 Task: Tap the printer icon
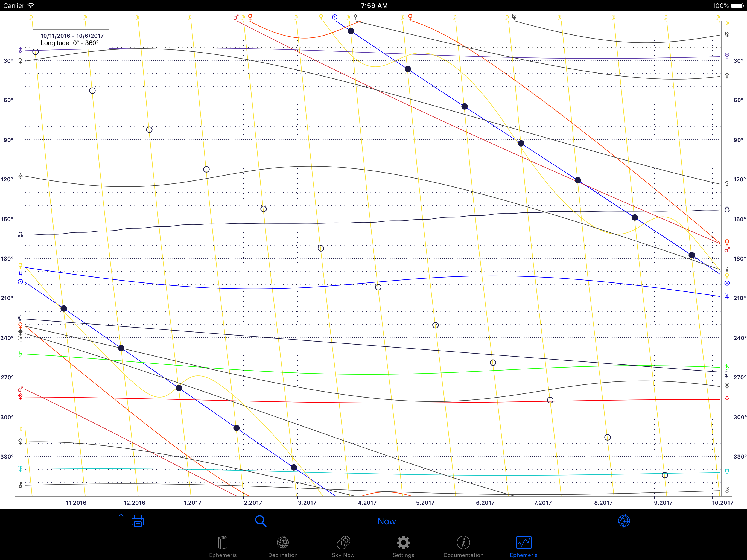point(138,521)
